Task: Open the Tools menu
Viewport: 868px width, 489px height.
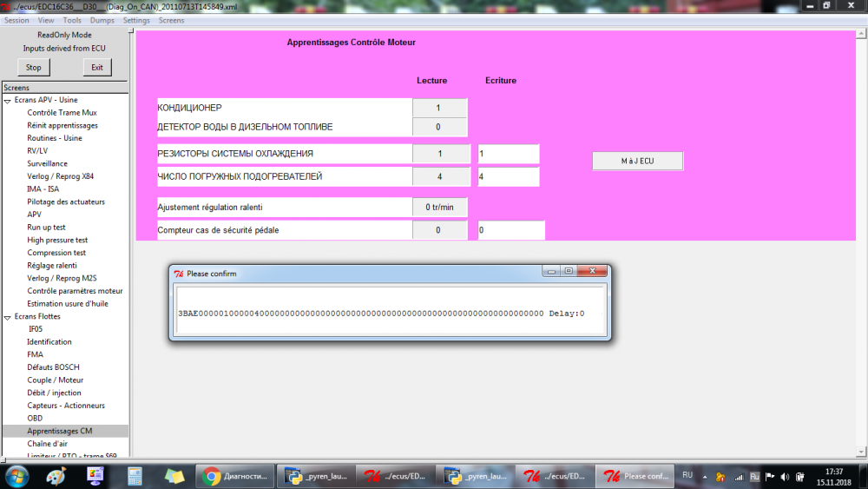Action: click(x=72, y=21)
